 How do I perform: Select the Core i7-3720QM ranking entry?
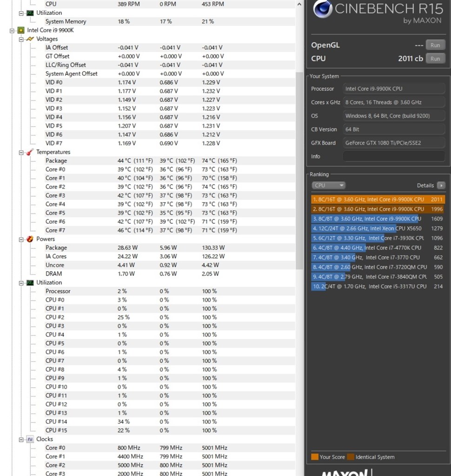pos(378,267)
